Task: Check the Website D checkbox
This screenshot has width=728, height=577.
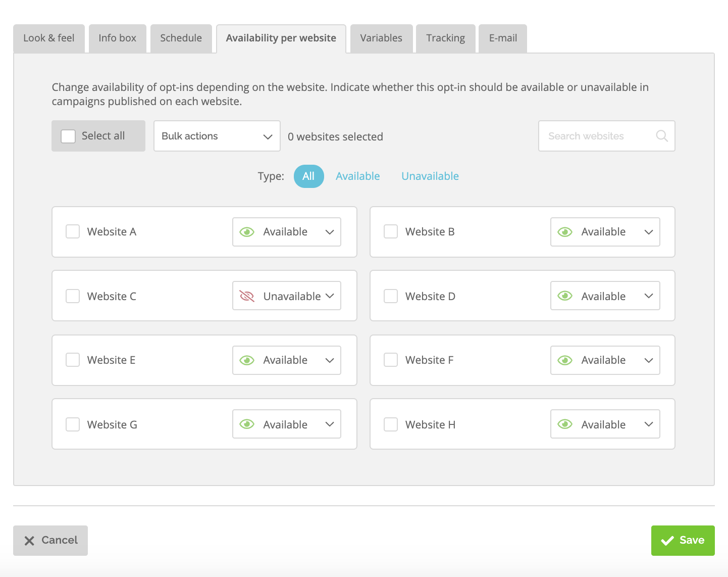Action: point(391,296)
